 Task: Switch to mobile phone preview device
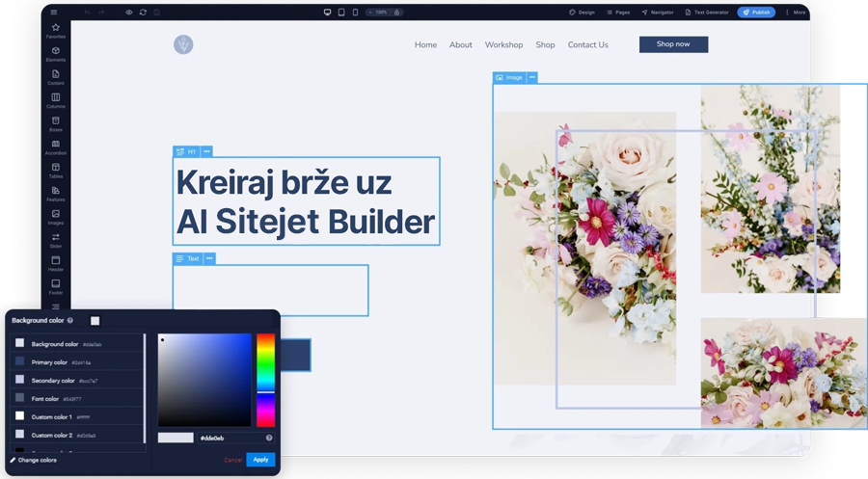tap(355, 13)
